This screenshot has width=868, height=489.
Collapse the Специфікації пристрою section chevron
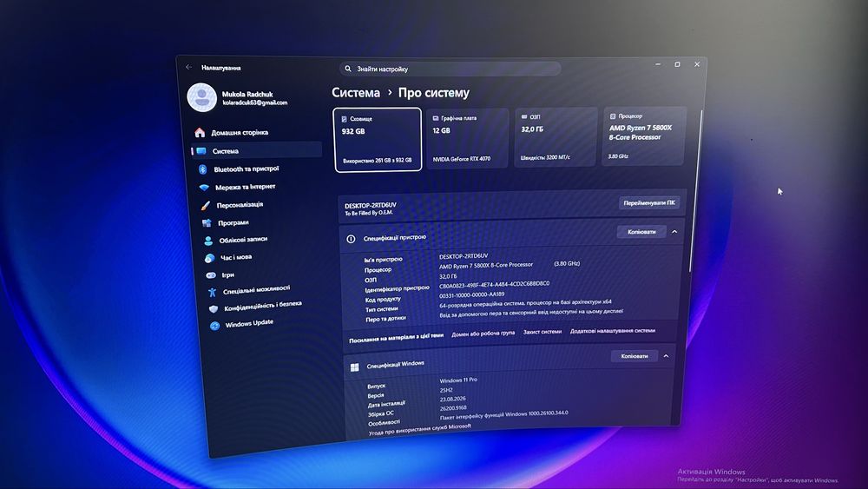point(674,232)
